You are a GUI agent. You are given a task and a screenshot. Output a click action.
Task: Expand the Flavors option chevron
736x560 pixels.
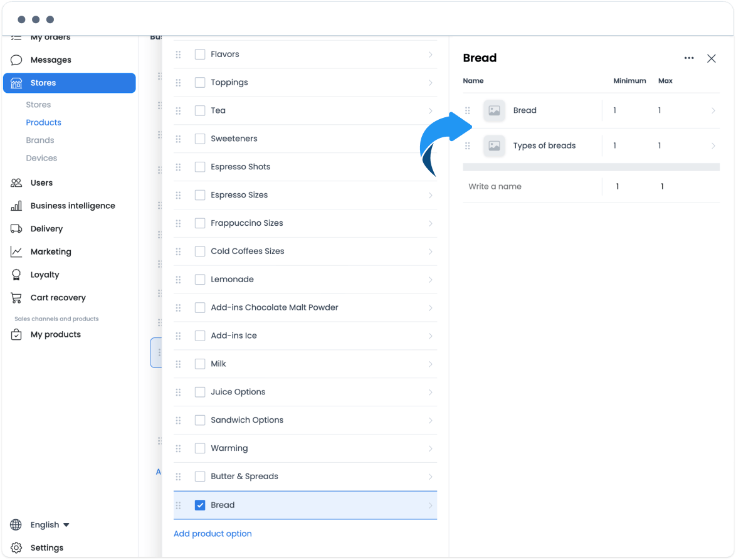tap(431, 55)
